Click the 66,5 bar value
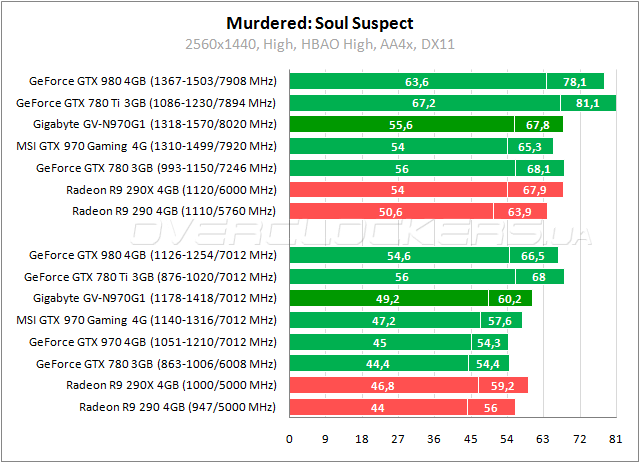Screen dimensions: 640x463 click(x=533, y=256)
